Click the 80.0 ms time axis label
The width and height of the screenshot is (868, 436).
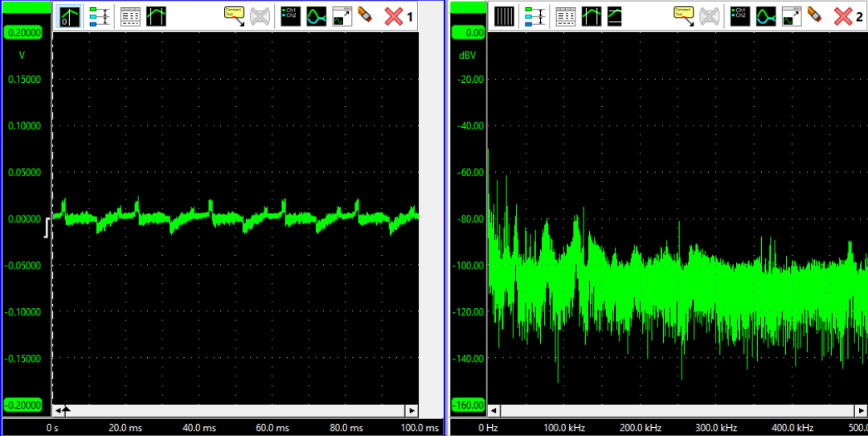point(346,428)
